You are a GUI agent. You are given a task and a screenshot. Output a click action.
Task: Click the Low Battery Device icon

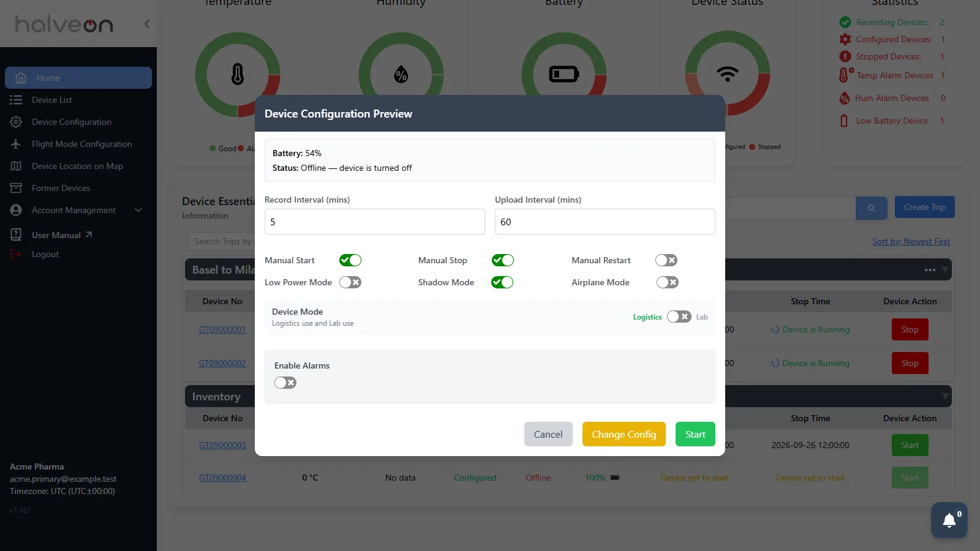click(x=844, y=121)
